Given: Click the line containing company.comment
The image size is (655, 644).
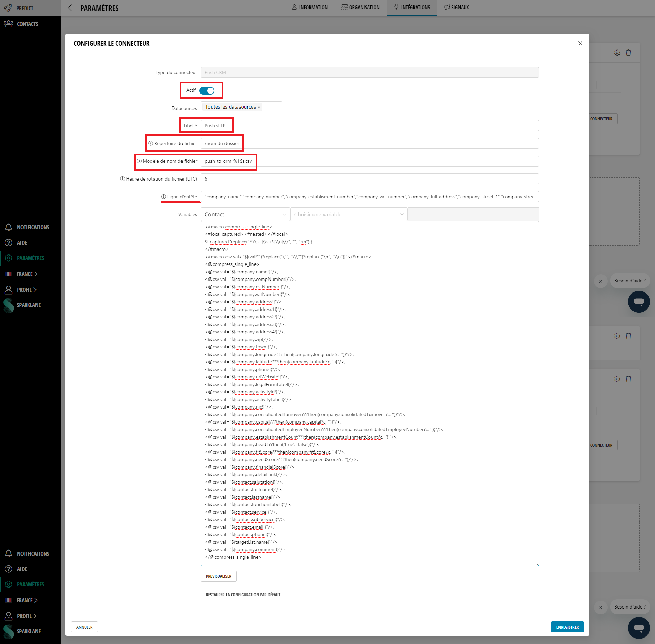Looking at the screenshot, I should [245, 549].
